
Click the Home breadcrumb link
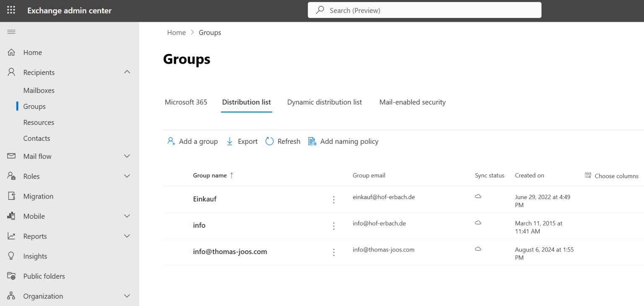coord(177,32)
